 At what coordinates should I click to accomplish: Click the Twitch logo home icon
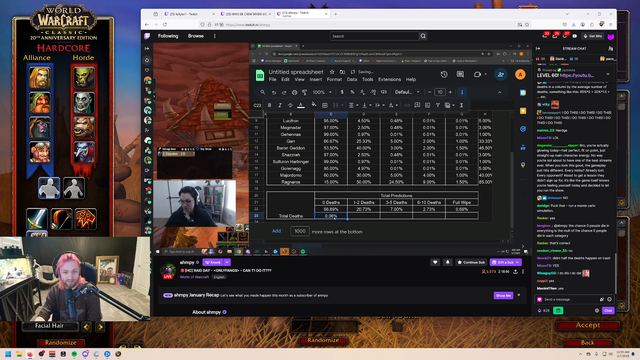(147, 36)
